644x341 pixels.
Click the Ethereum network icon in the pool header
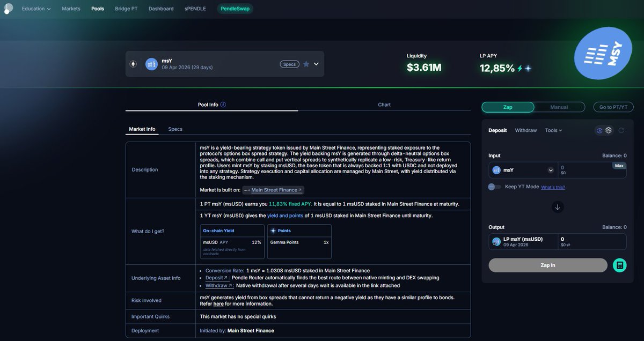(133, 64)
